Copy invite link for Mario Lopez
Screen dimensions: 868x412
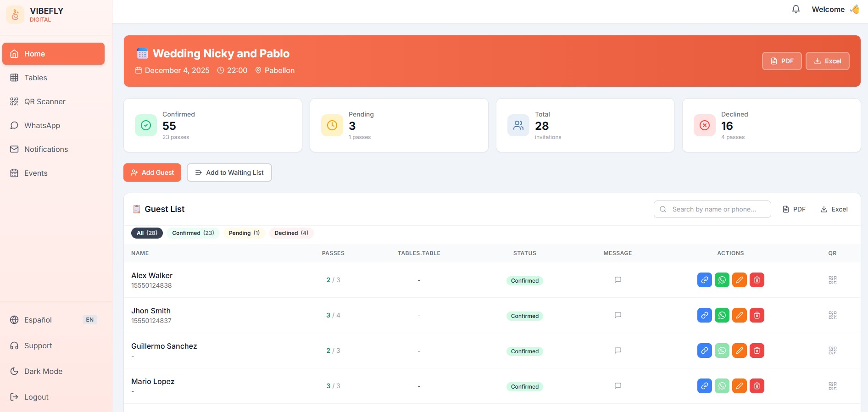(x=705, y=386)
